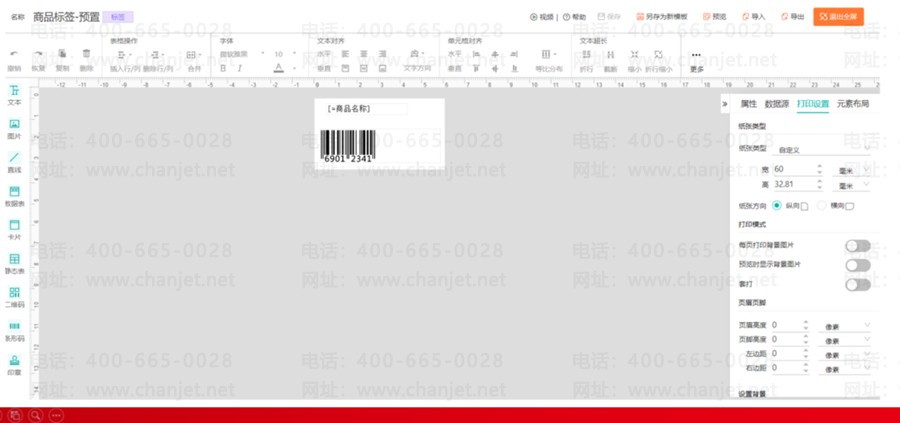
Task: Open the 页眉高度 unit 像素 dropdown
Action: tap(845, 325)
